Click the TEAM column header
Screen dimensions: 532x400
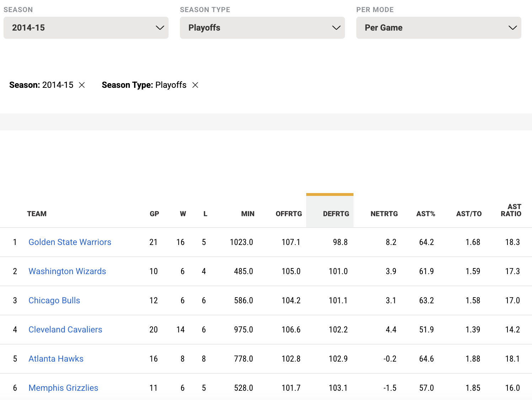tap(37, 214)
